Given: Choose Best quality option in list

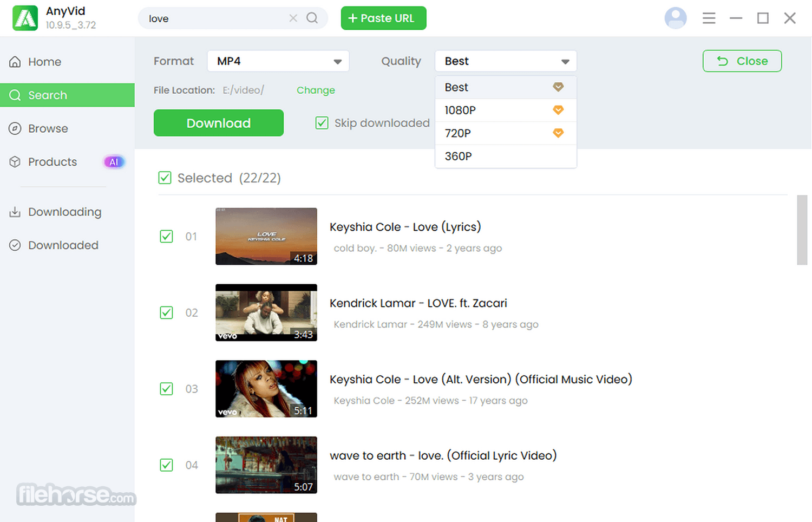Looking at the screenshot, I should 506,87.
